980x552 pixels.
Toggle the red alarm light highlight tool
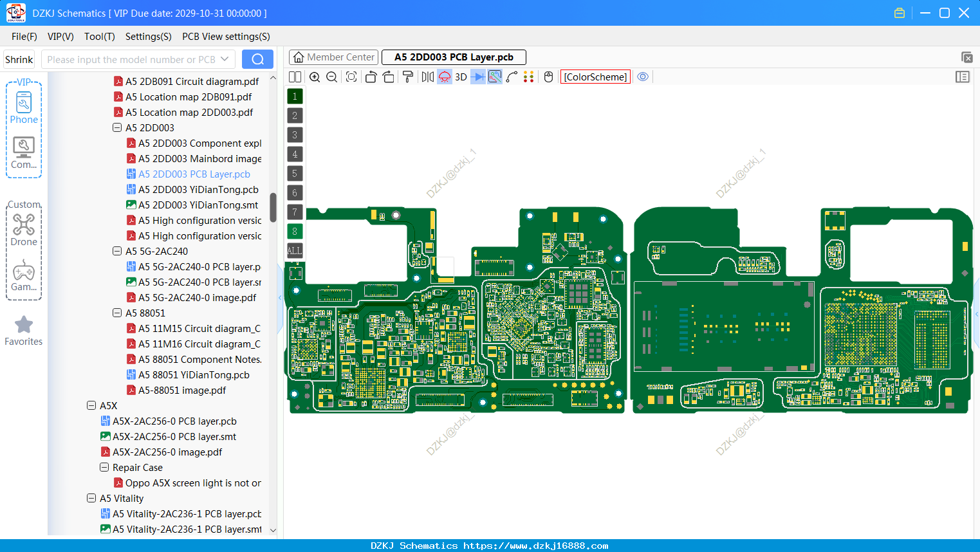(x=445, y=77)
